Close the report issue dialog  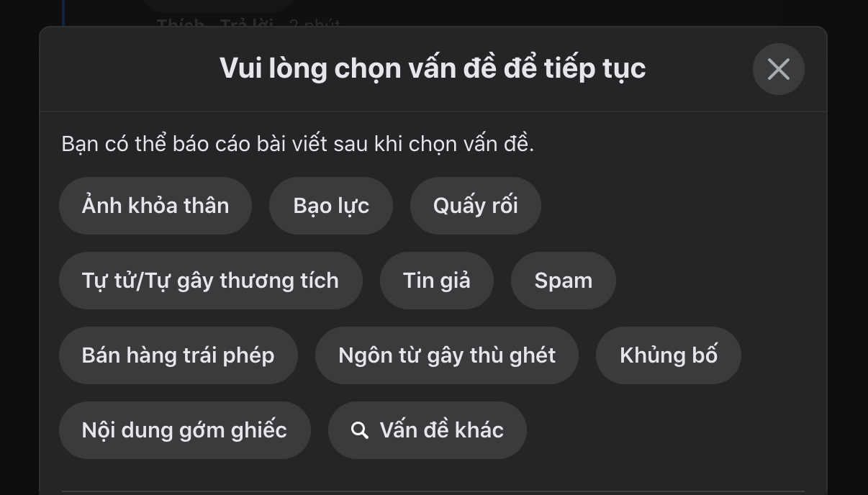point(778,69)
